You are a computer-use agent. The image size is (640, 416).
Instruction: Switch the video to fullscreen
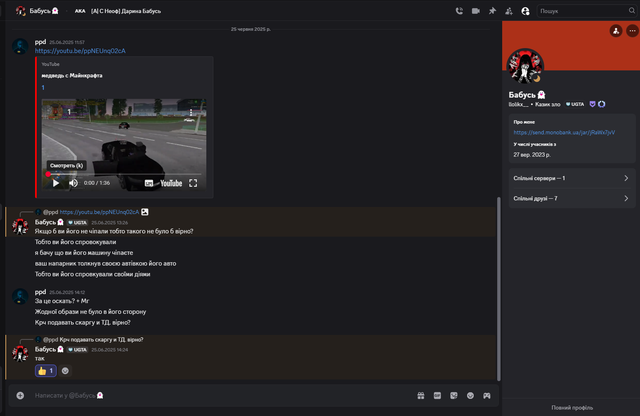point(193,183)
